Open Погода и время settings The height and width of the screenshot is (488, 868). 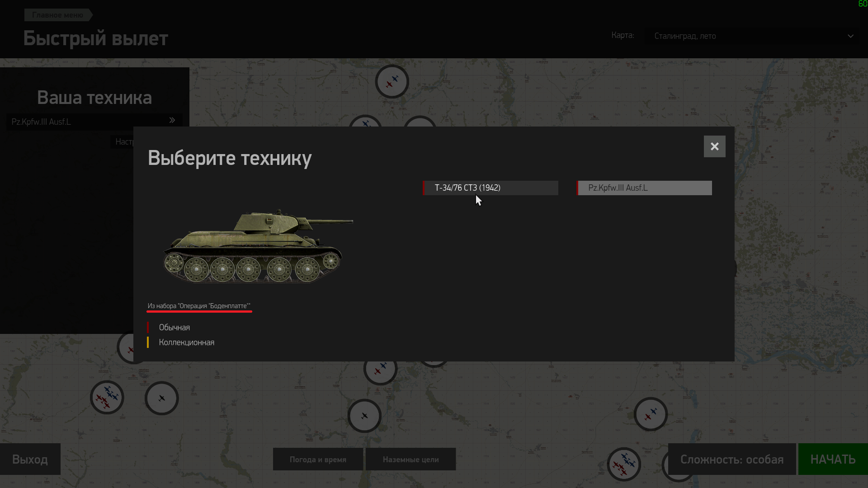(318, 459)
